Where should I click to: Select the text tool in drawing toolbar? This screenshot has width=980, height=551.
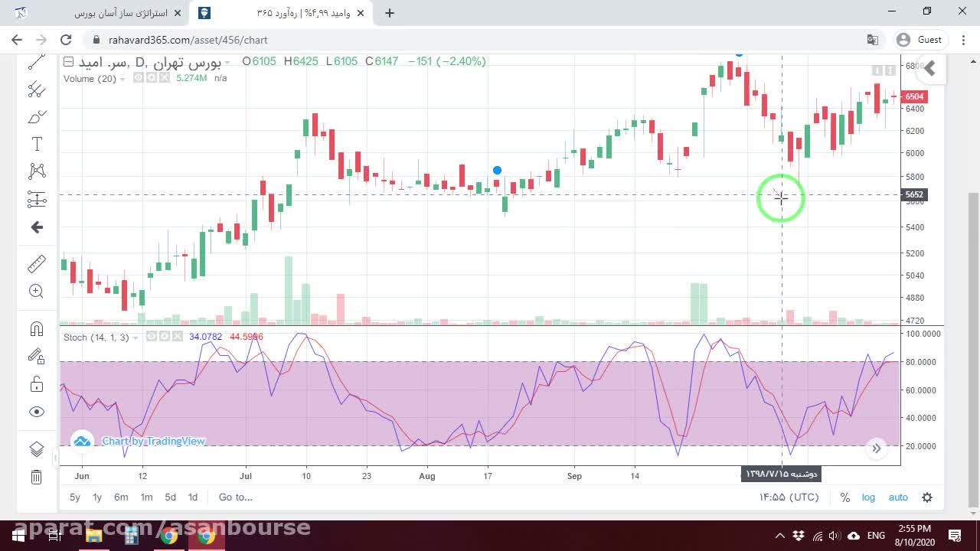point(36,144)
